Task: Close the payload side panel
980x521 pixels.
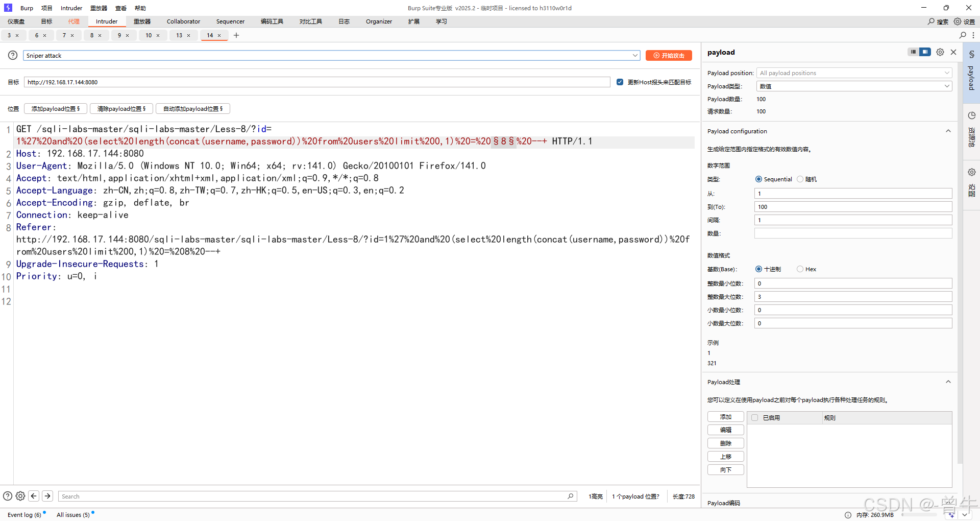Action: pos(953,52)
